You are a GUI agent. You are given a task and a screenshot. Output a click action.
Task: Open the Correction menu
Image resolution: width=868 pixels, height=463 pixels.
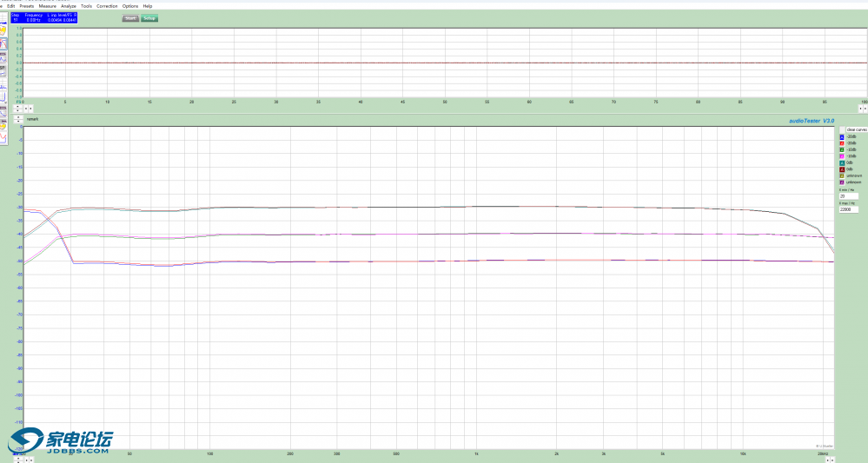click(107, 6)
